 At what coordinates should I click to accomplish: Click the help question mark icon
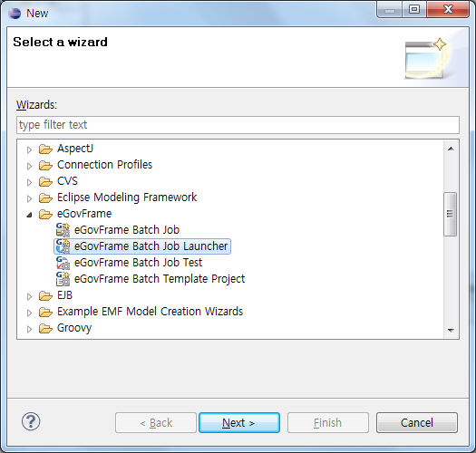tap(31, 421)
